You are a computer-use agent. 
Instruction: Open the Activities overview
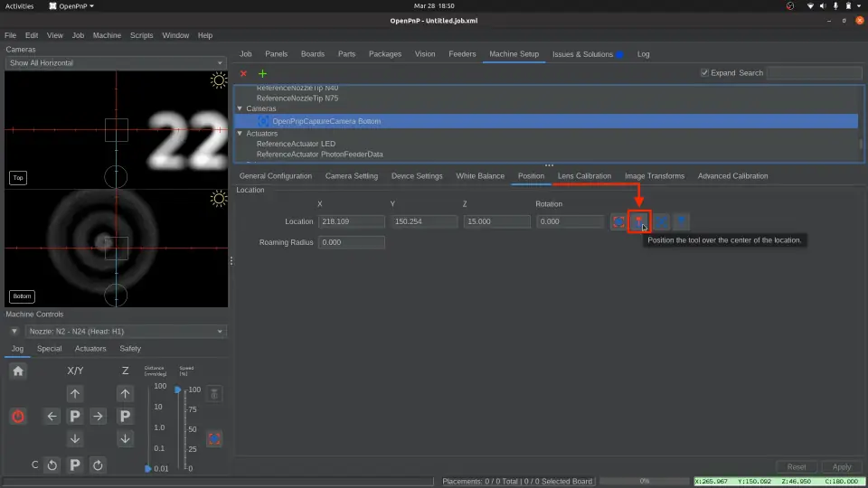pos(20,6)
